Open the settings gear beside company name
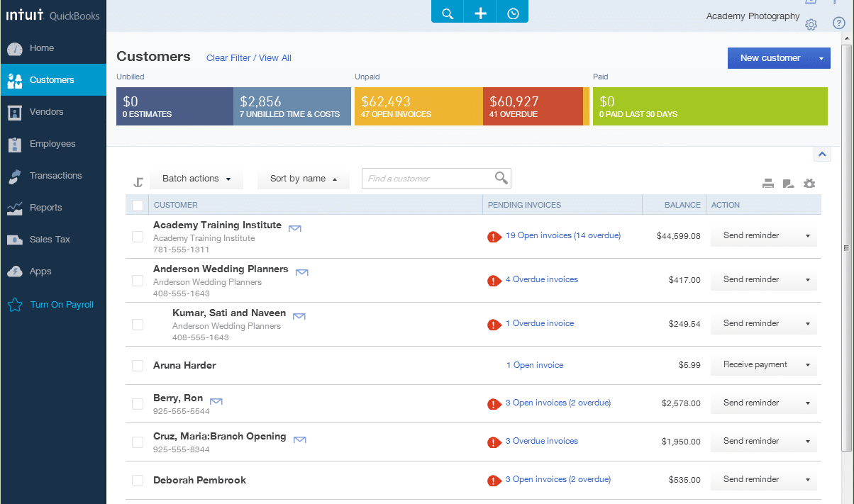 coord(811,25)
